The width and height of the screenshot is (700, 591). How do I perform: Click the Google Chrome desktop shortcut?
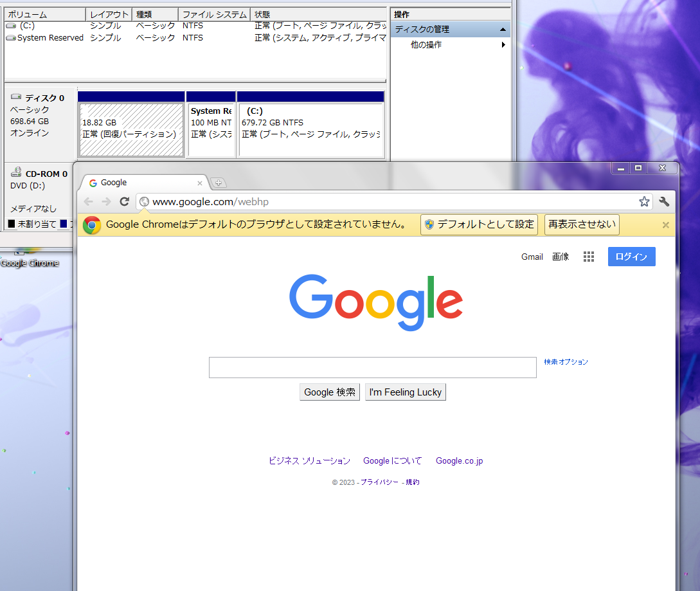30,259
